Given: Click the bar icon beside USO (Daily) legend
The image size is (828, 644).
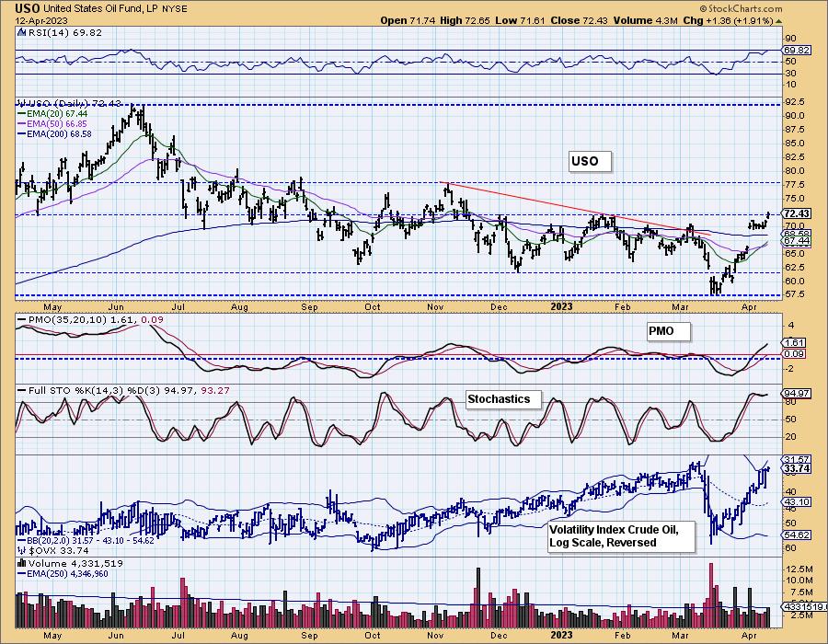Looking at the screenshot, I should pos(22,103).
